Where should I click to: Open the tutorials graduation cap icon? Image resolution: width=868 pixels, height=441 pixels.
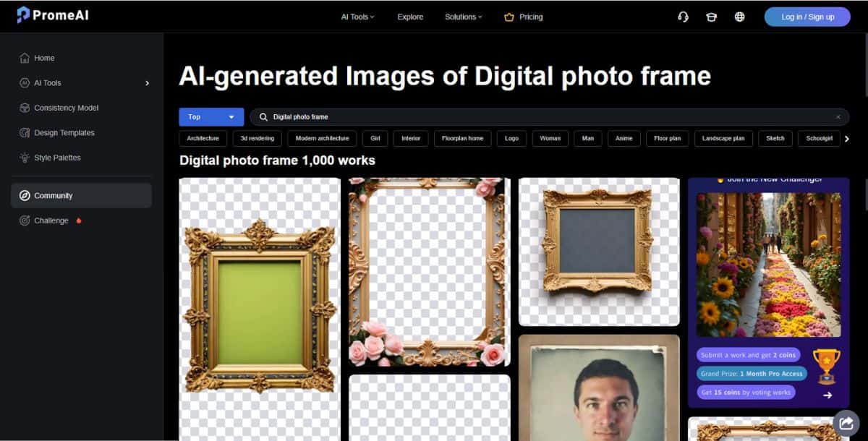pos(711,17)
